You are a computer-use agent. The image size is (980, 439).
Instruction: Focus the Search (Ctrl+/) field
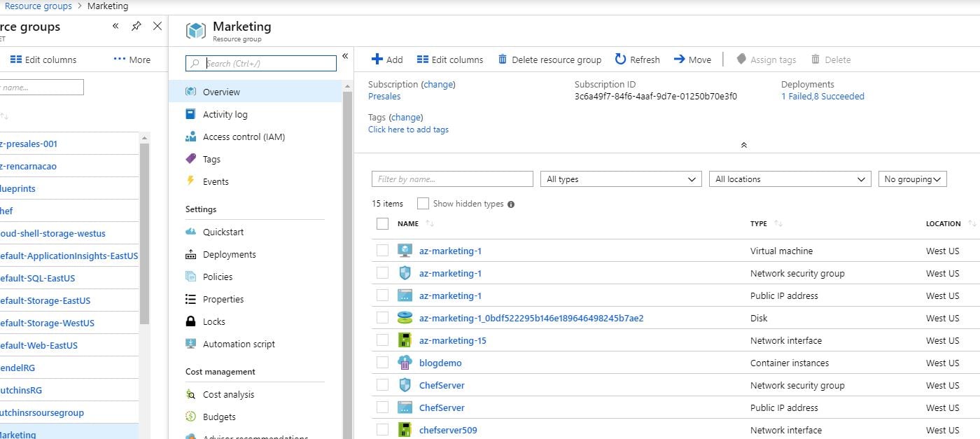(261, 63)
